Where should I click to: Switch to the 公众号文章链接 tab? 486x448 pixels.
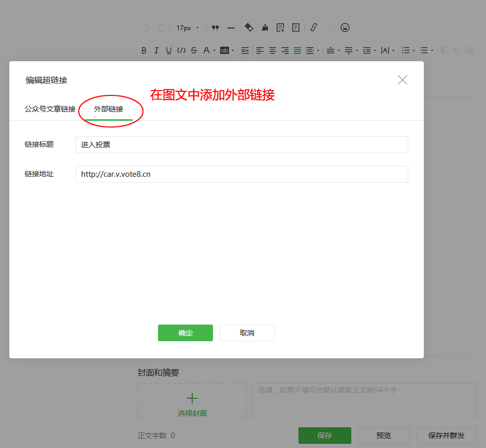[x=50, y=109]
